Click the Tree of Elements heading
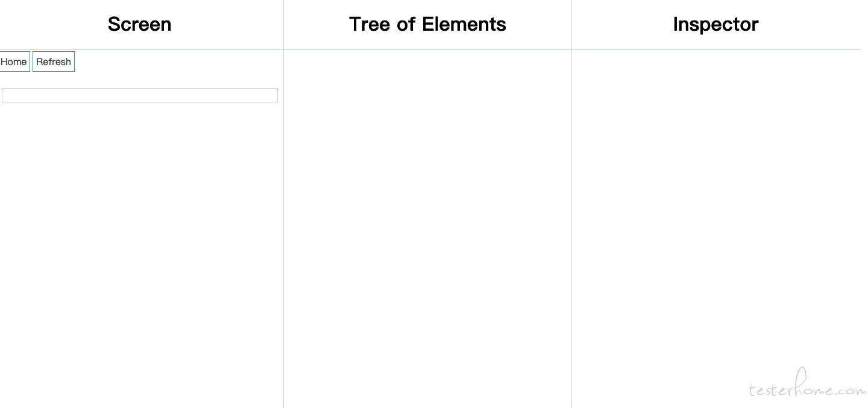This screenshot has height=408, width=868. coord(427,24)
